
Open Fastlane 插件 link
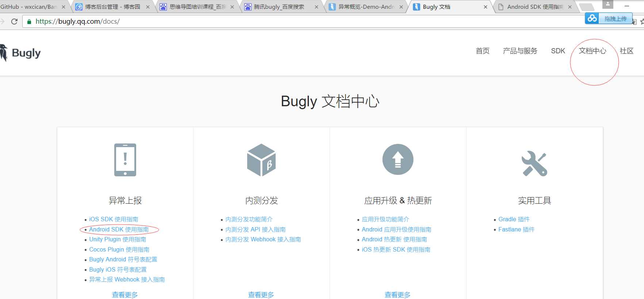(516, 230)
